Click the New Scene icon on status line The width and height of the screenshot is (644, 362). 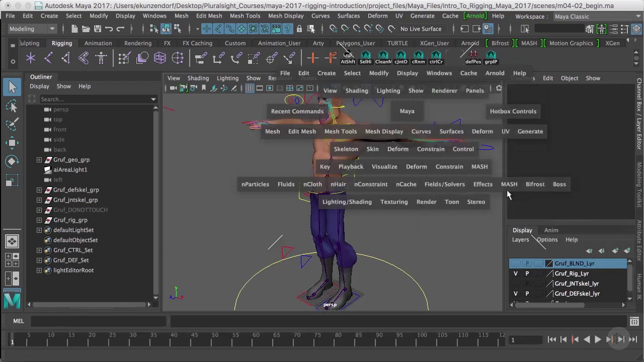[74, 29]
